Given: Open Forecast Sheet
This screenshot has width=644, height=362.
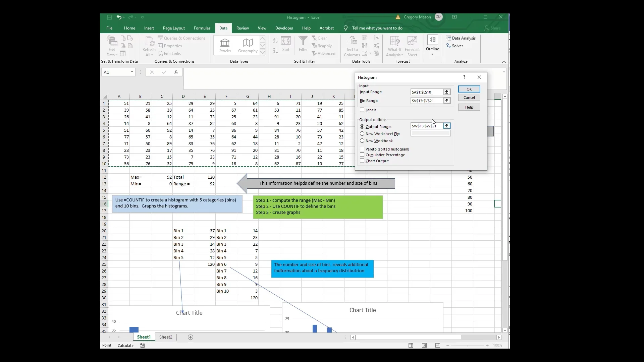Looking at the screenshot, I should (412, 46).
